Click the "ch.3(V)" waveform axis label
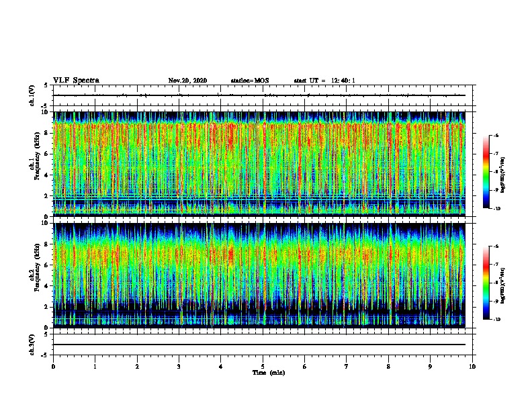This screenshot has width=532, height=411. coord(32,345)
